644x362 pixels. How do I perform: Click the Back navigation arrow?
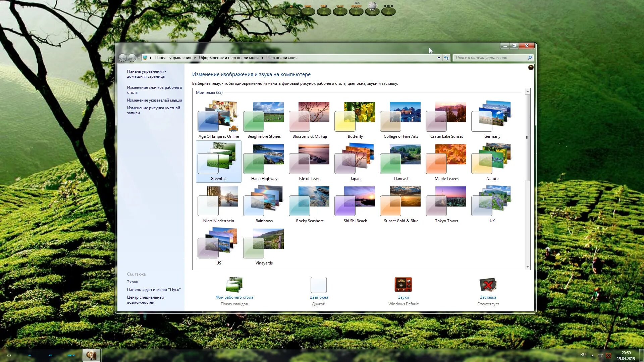(x=122, y=58)
